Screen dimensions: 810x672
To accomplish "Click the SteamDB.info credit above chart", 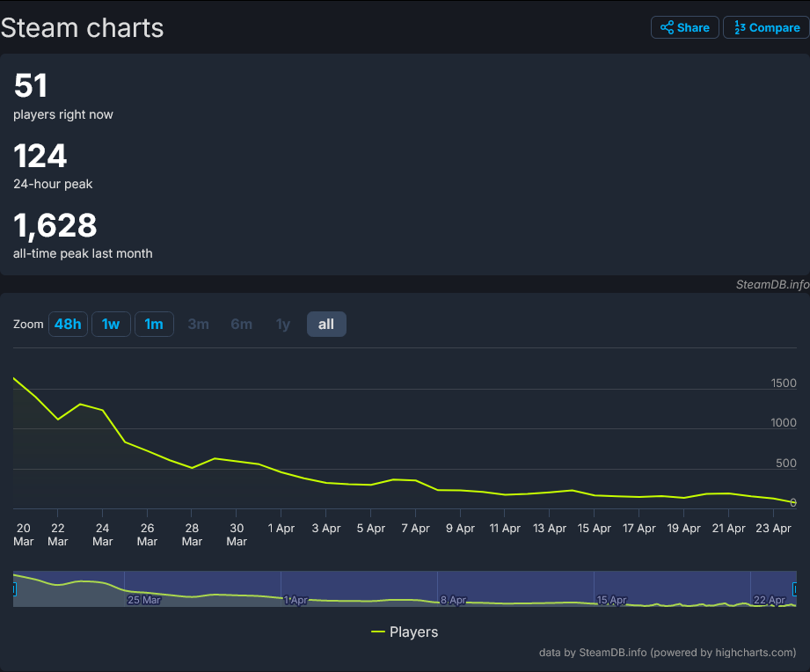I will [x=772, y=284].
